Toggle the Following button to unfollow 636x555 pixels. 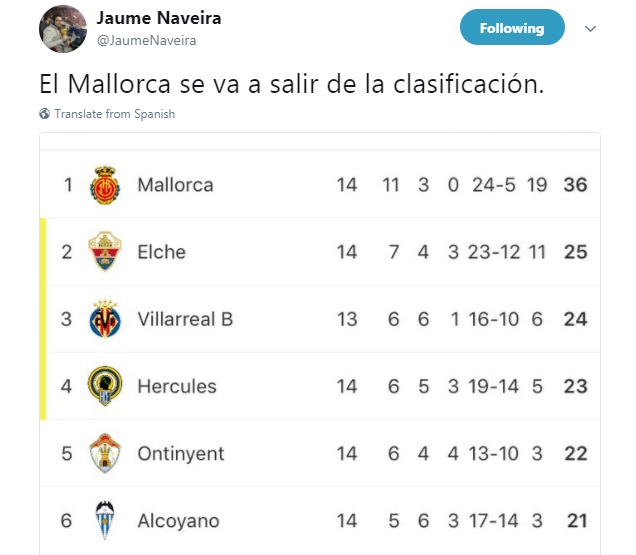coord(512,28)
